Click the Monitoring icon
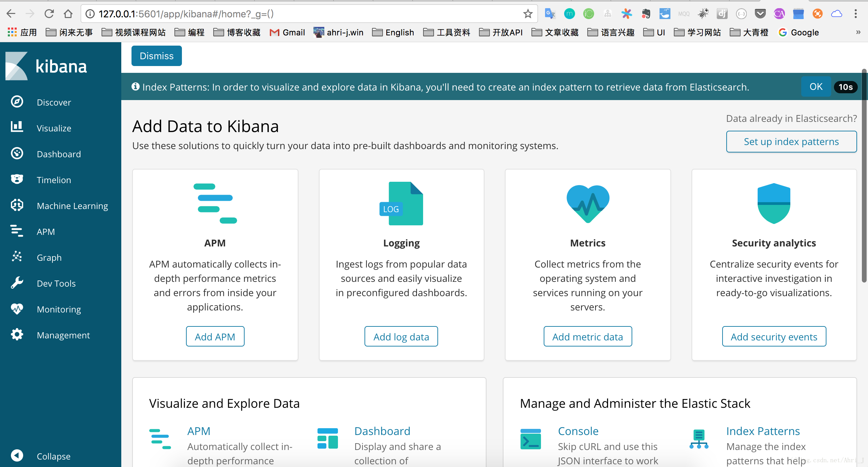The image size is (868, 467). tap(17, 309)
